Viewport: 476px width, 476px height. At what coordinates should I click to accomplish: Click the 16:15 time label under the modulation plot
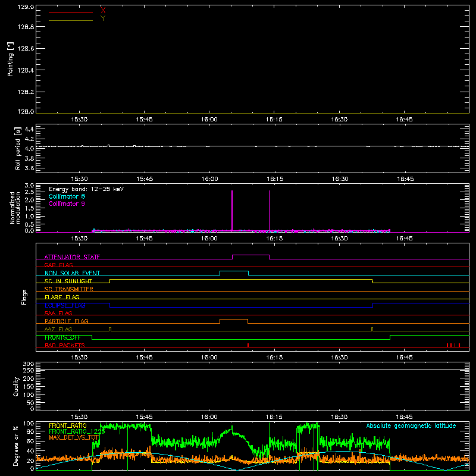tap(274, 239)
